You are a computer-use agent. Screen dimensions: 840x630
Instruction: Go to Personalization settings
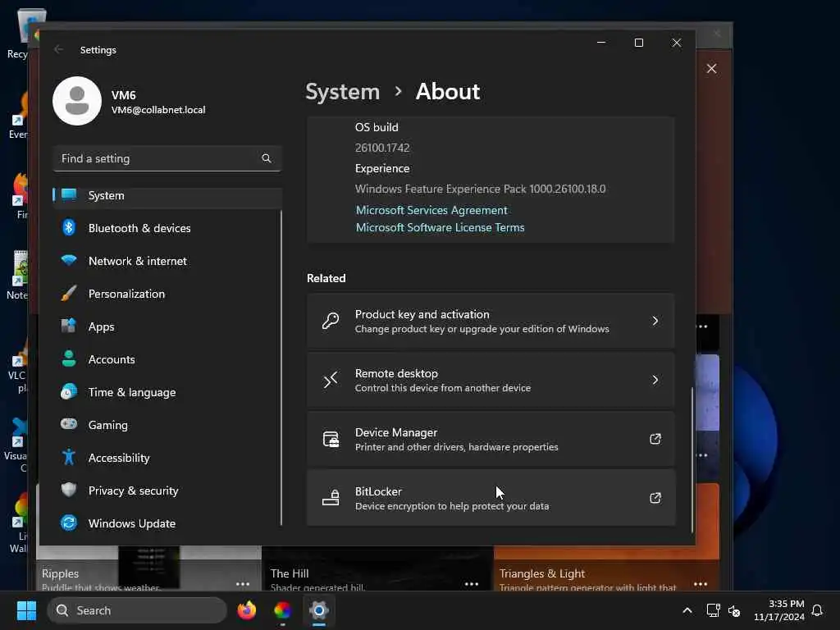(x=167, y=294)
